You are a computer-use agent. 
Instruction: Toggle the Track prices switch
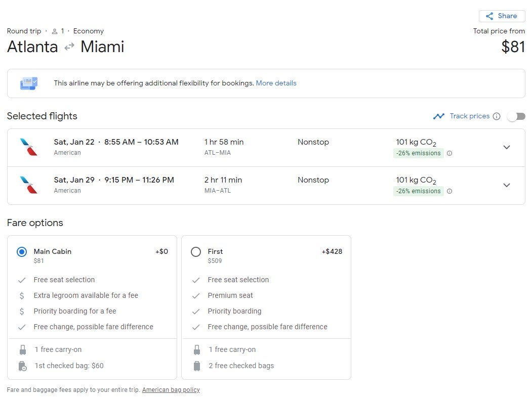pyautogui.click(x=516, y=116)
